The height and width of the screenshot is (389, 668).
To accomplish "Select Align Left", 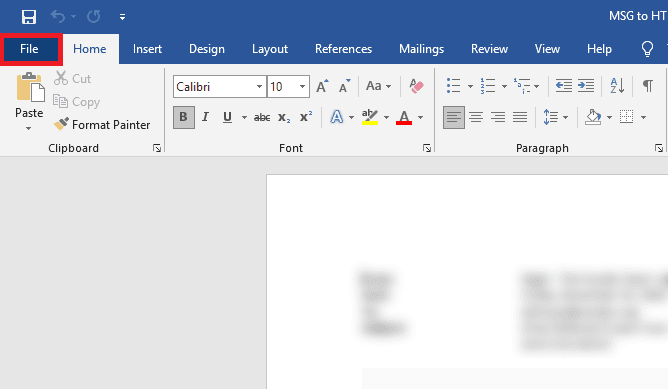I will click(x=454, y=117).
